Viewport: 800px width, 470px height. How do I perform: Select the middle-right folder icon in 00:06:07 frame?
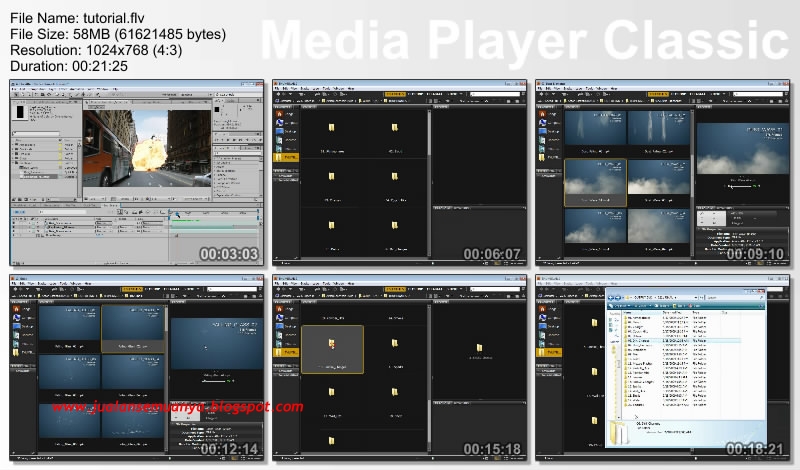point(394,176)
